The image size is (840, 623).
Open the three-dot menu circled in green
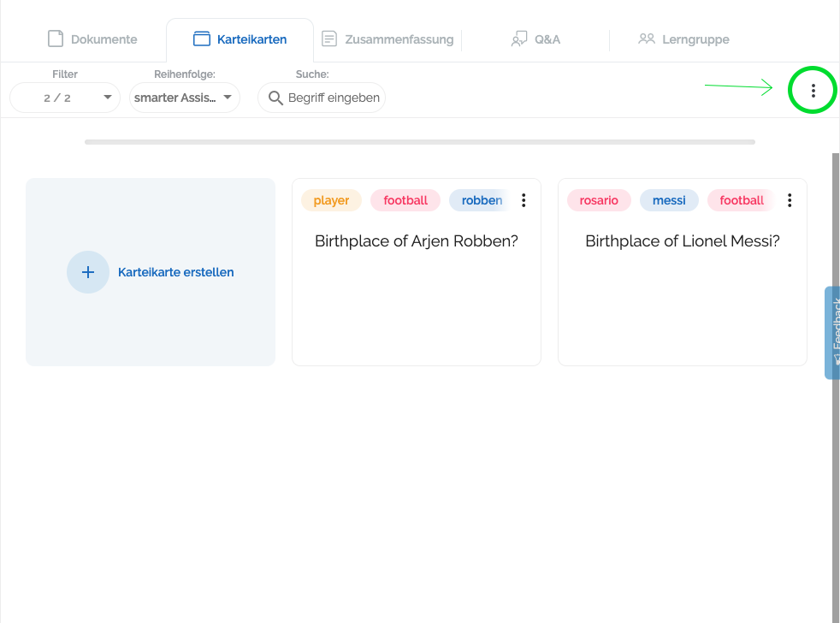click(x=813, y=90)
